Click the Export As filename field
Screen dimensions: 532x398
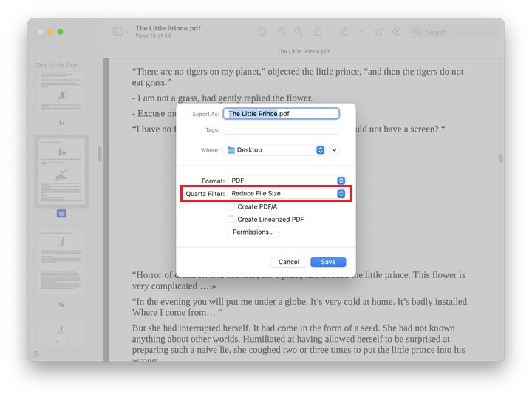(281, 114)
